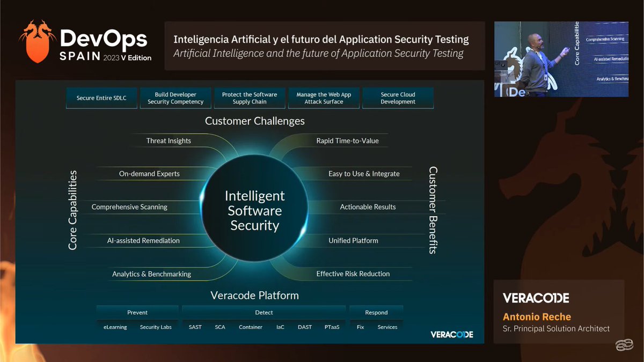
Task: Click the Easy to Use & Integrate label
Action: 364,174
